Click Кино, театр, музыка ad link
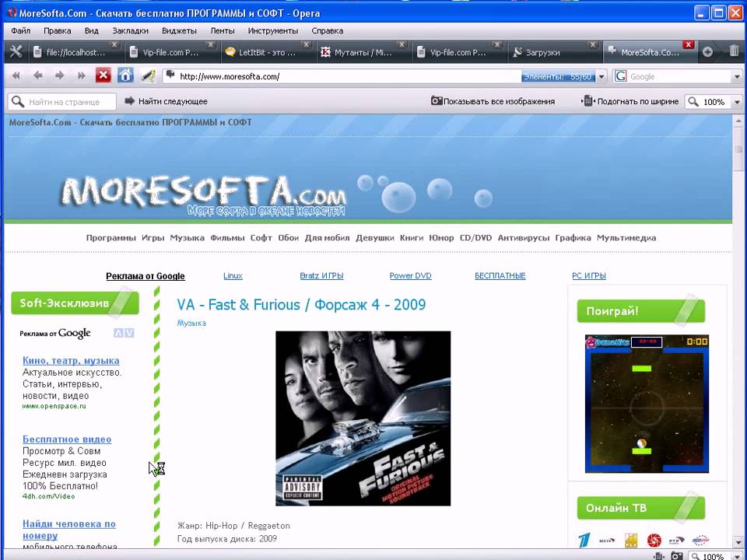This screenshot has width=747, height=560. pos(71,360)
